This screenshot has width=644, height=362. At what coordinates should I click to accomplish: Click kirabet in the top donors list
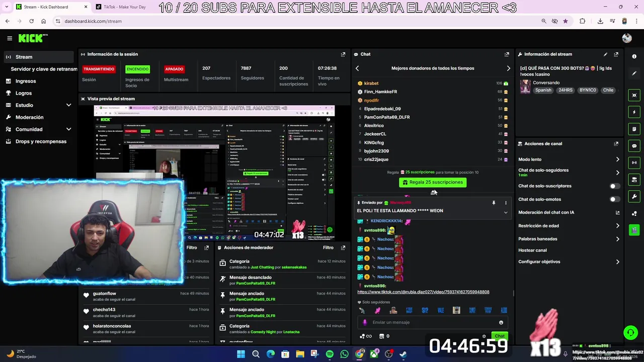pyautogui.click(x=371, y=83)
